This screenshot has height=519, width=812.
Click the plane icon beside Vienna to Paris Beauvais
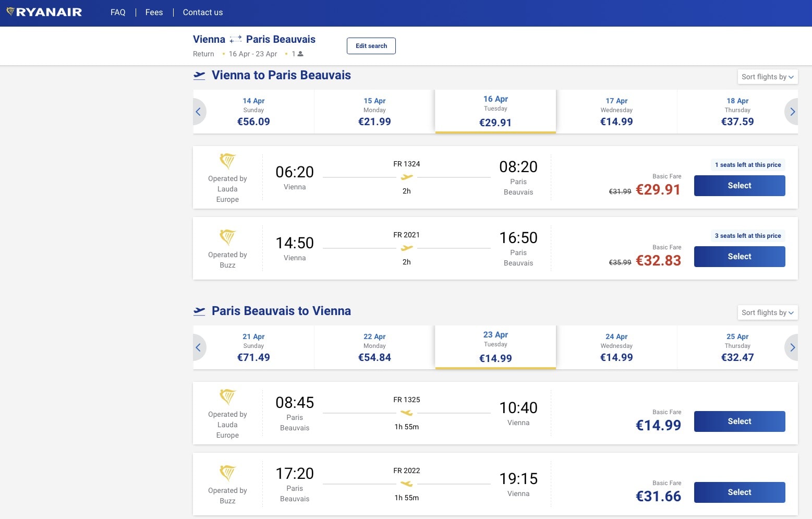tap(199, 76)
